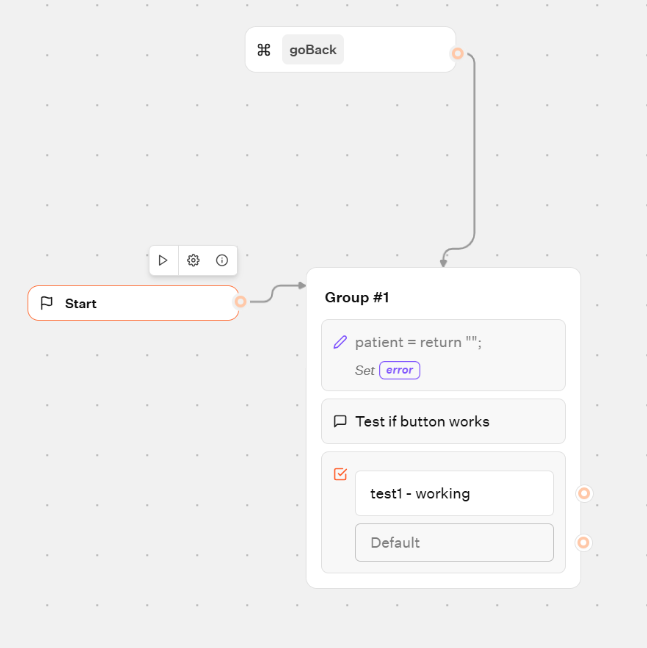Screen dimensions: 647x648
Task: Click the command icon on goBack node
Action: pyautogui.click(x=264, y=50)
